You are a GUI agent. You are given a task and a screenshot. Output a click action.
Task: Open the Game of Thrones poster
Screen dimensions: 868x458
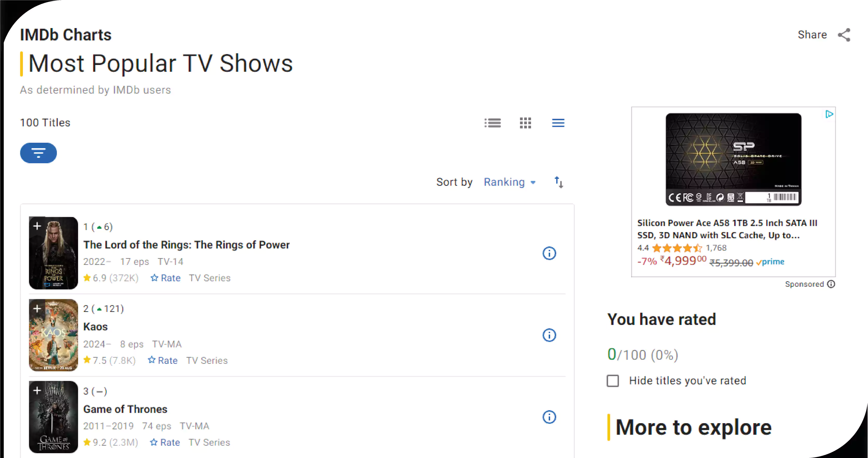54,417
